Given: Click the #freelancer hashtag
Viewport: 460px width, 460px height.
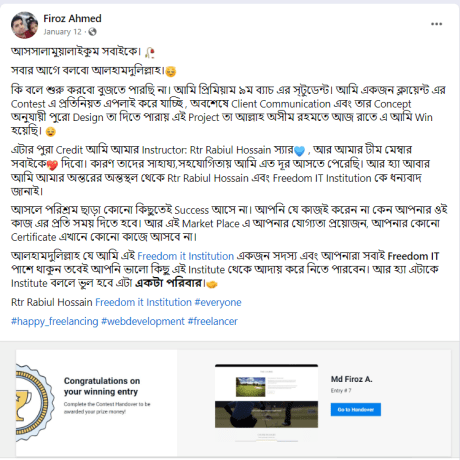Looking at the screenshot, I should (x=213, y=321).
